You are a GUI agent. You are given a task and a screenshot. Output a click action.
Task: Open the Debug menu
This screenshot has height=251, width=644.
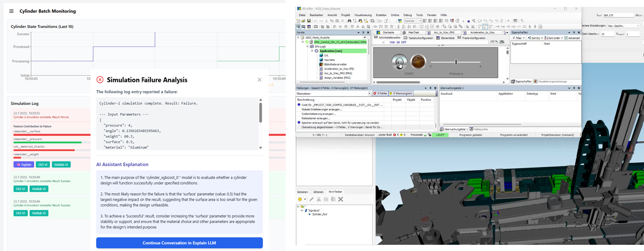pos(407,15)
